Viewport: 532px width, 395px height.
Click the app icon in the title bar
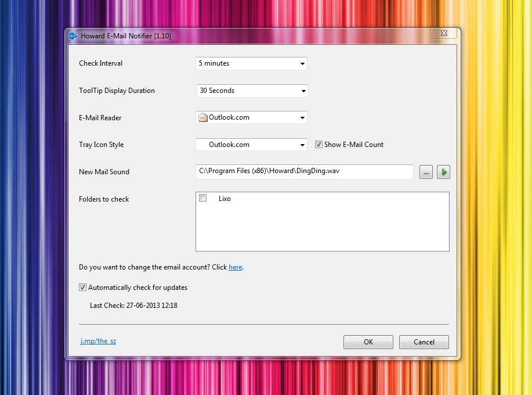pyautogui.click(x=73, y=35)
